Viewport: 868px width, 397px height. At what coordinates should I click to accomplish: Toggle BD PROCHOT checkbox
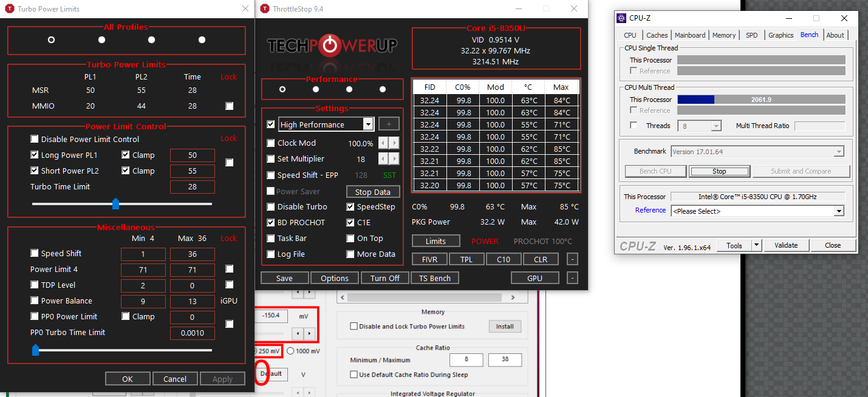(x=271, y=222)
